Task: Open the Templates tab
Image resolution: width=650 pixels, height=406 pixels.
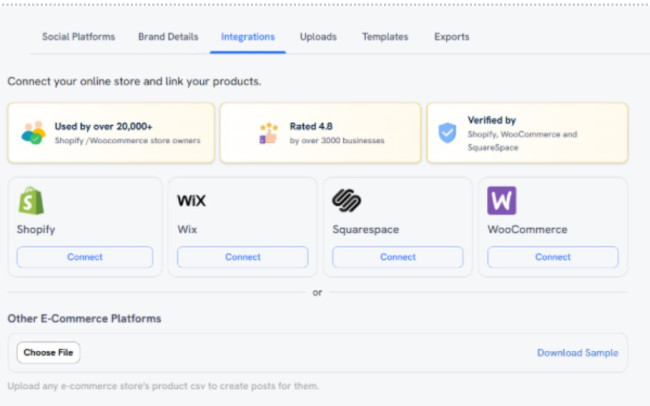Action: click(385, 37)
